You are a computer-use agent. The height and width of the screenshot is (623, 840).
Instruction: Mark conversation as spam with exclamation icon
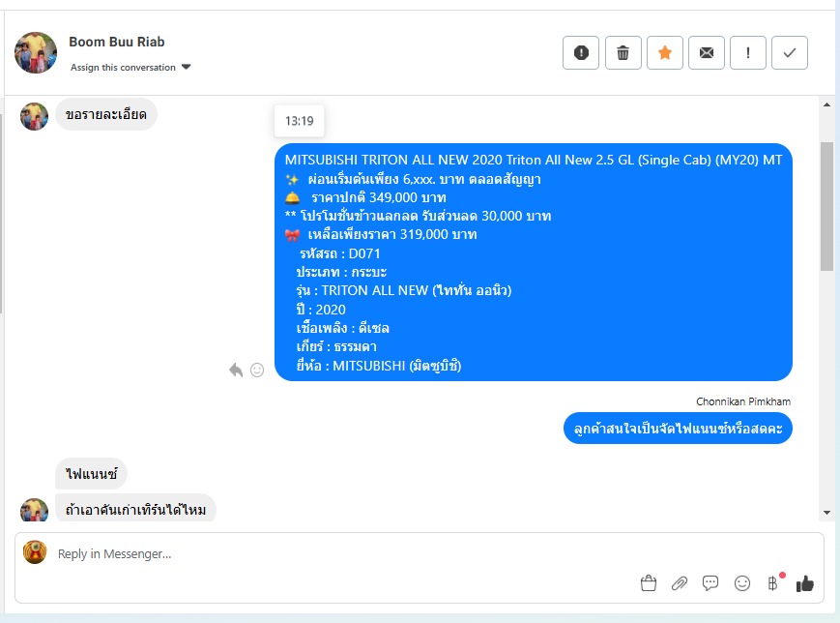pos(581,52)
